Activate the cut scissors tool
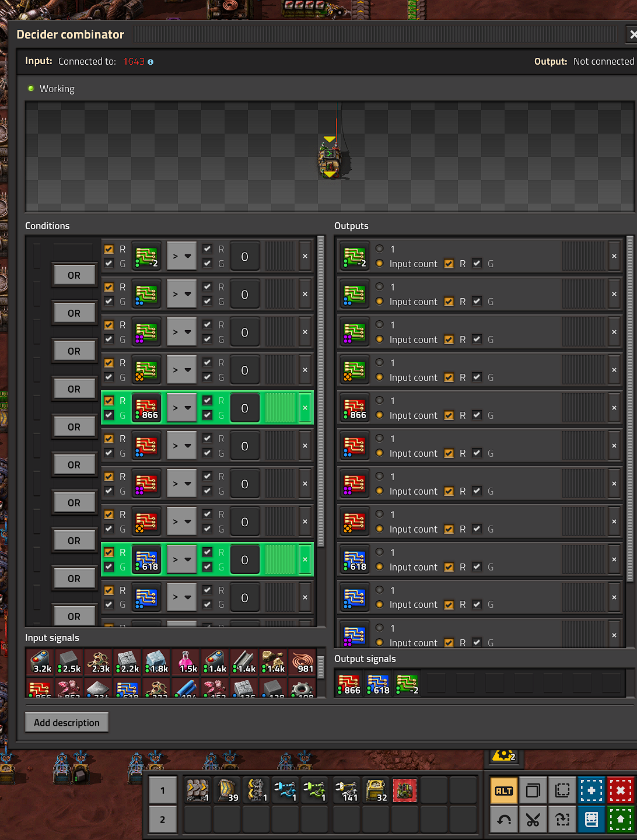This screenshot has height=840, width=637. 533,820
